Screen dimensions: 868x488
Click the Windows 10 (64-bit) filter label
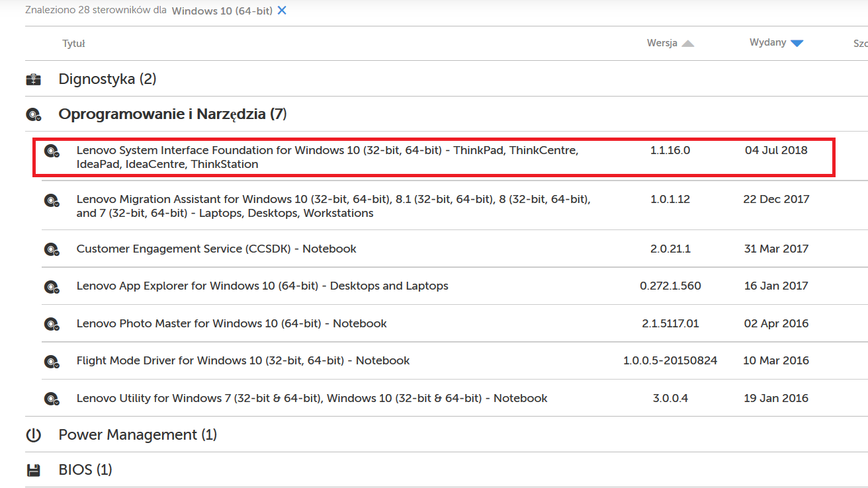click(x=222, y=11)
